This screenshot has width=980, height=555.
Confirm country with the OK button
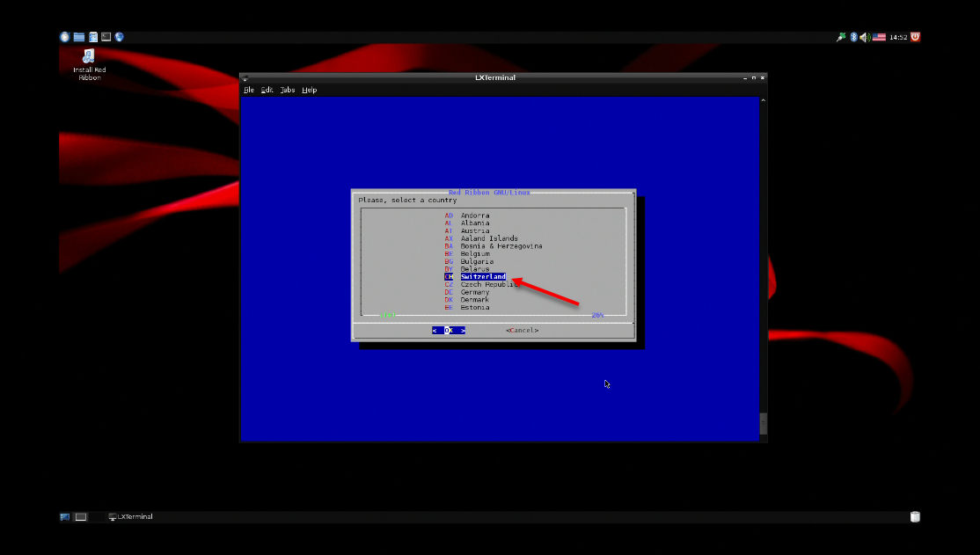pyautogui.click(x=449, y=331)
